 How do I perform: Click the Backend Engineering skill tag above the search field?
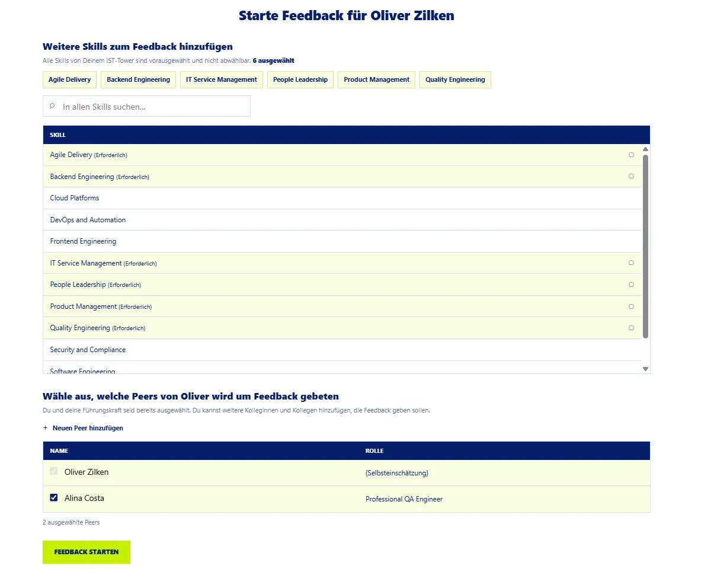coord(138,79)
